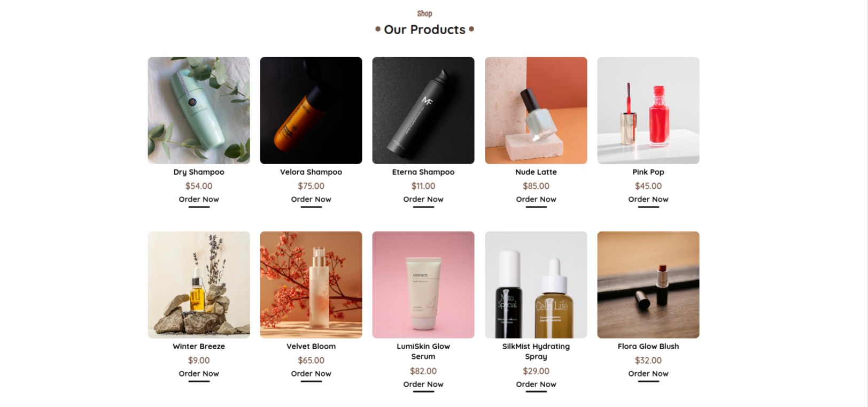Select the Eterna Shampoo black bottle photo

tap(423, 110)
